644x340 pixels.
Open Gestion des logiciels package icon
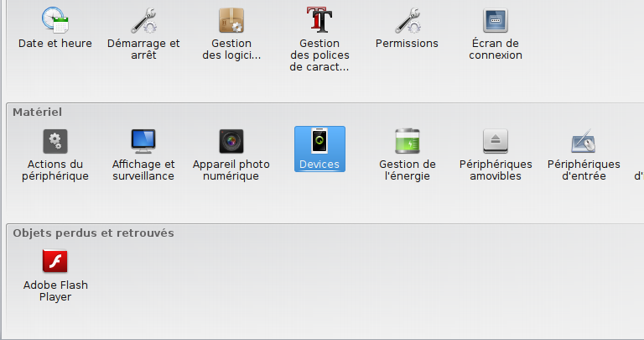pyautogui.click(x=231, y=20)
